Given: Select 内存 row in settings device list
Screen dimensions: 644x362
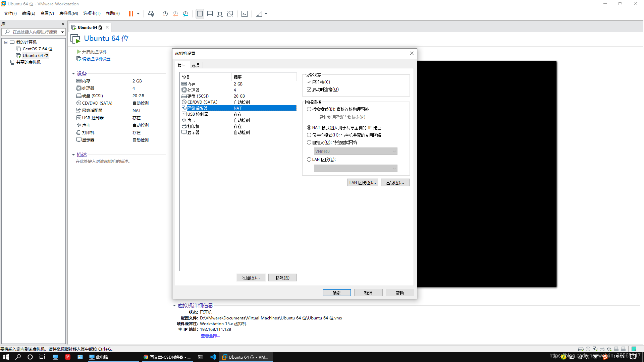Looking at the screenshot, I should (238, 84).
